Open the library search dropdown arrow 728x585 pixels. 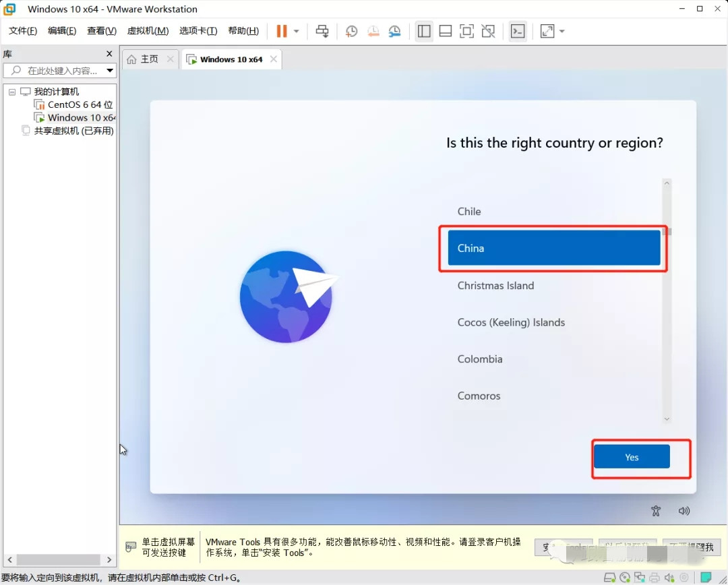click(x=110, y=71)
